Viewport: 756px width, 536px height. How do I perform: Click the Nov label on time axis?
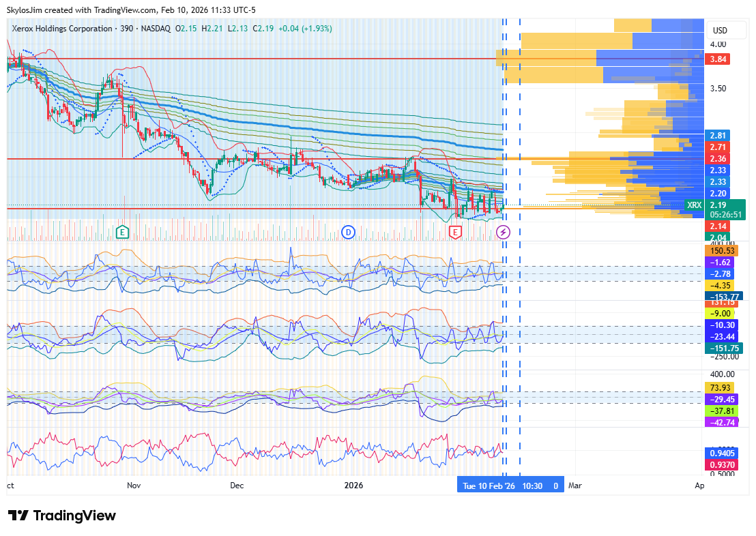(134, 486)
